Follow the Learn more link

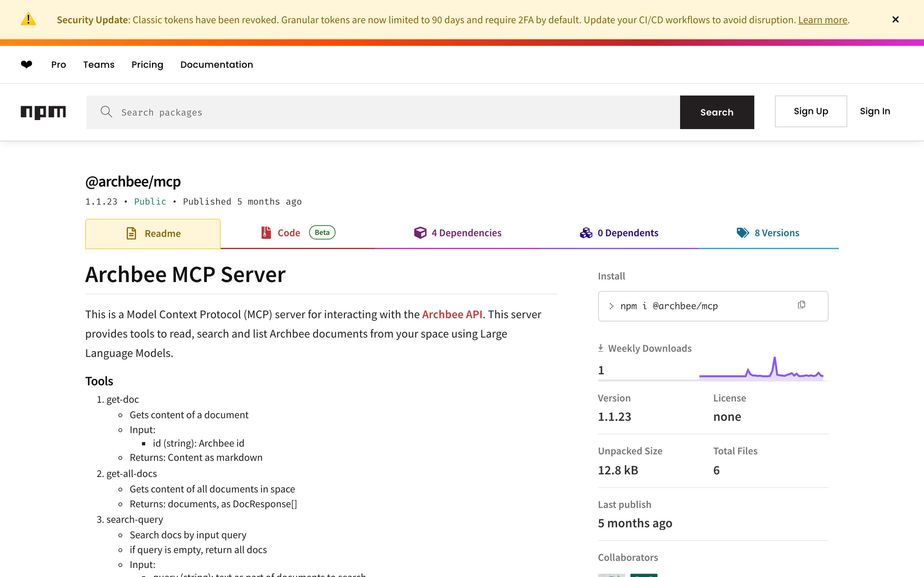822,20
